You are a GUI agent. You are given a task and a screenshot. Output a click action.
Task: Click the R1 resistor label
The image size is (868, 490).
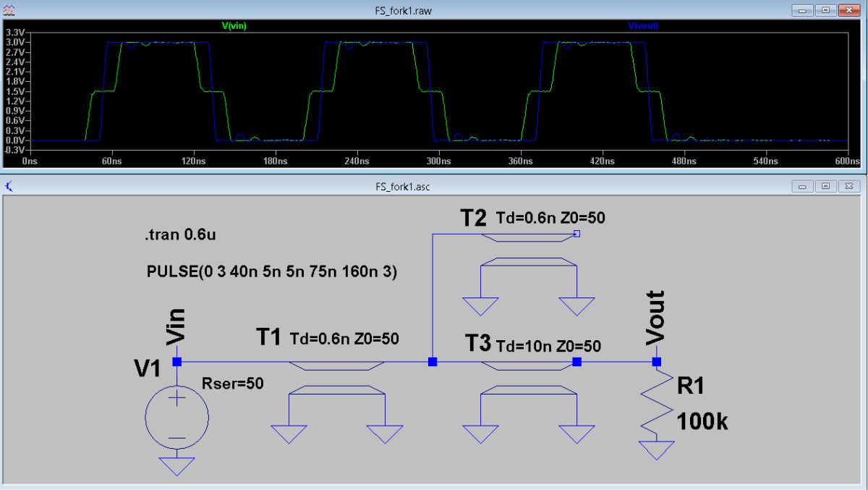(x=692, y=386)
